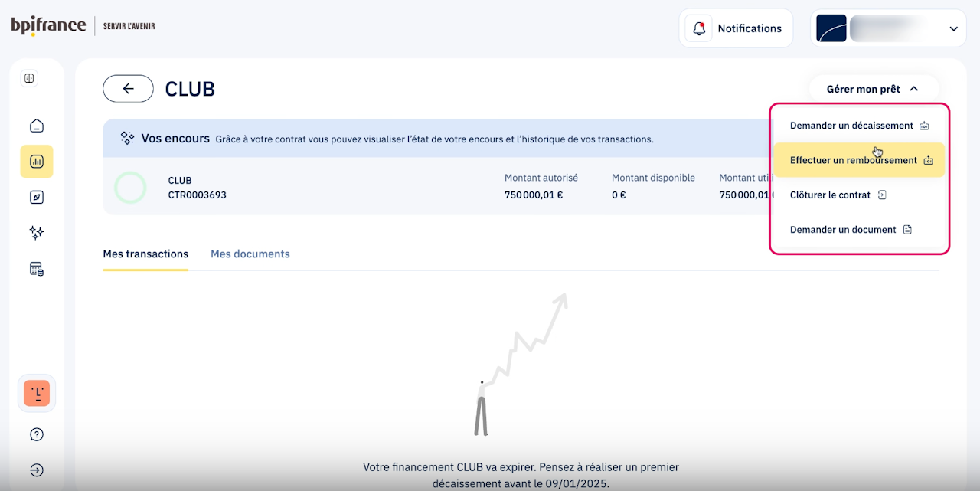Viewport: 980px width, 491px height.
Task: Click the financing expiry notice text
Action: tap(521, 475)
